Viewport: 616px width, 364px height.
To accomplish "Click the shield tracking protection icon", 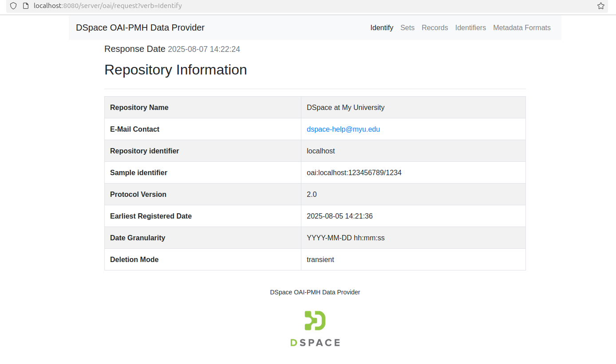I will click(x=13, y=6).
